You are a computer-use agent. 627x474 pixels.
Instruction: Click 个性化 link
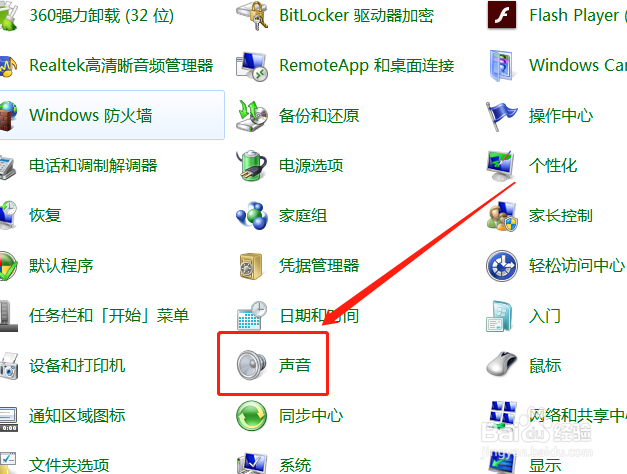pyautogui.click(x=553, y=165)
